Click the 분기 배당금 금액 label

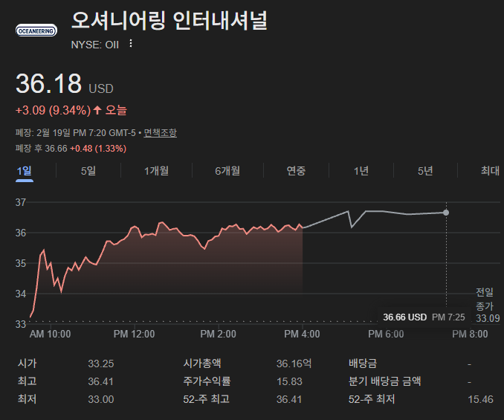tap(385, 381)
